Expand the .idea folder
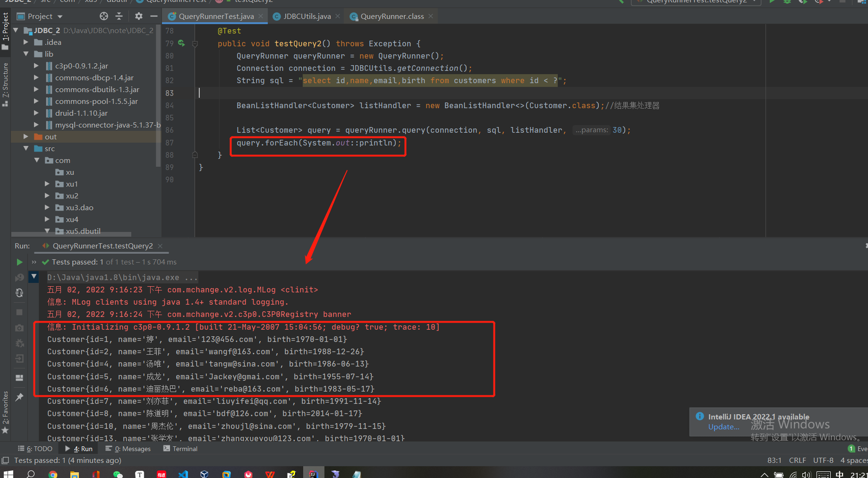 (x=26, y=42)
